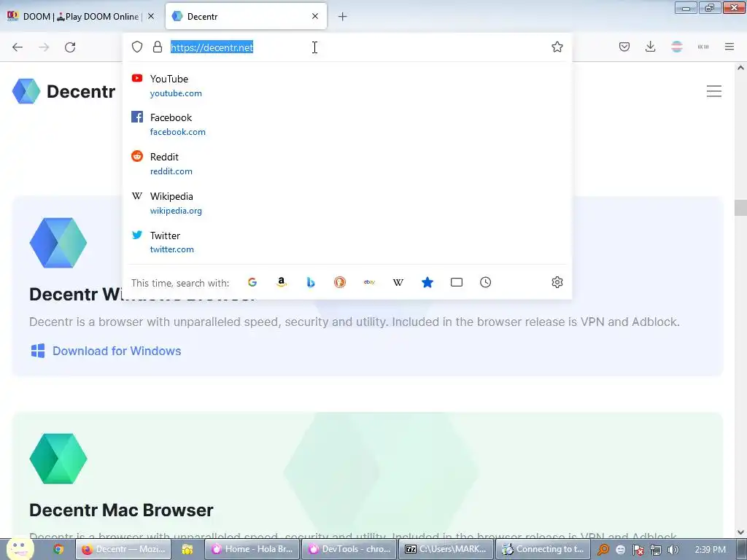Switch to 7-Zip C:\Users window taskbar button
The image size is (747, 560).
(446, 549)
